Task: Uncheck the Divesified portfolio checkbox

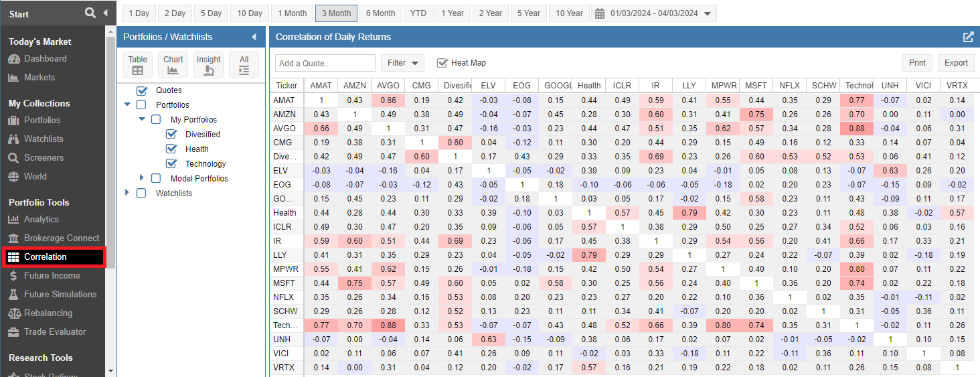Action: (x=171, y=135)
